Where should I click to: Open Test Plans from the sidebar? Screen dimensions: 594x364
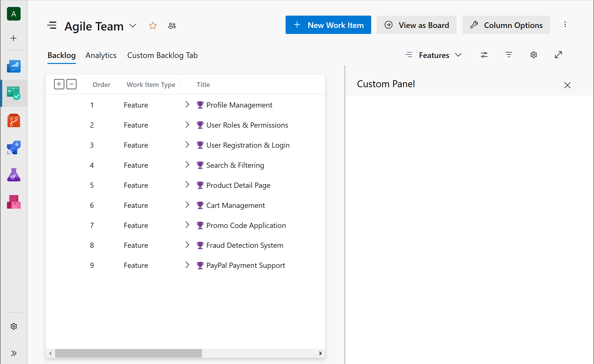[14, 175]
